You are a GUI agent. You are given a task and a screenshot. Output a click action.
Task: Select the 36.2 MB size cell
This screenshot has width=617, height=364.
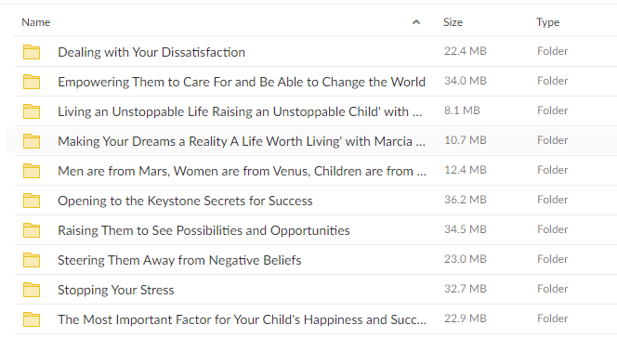pos(466,200)
